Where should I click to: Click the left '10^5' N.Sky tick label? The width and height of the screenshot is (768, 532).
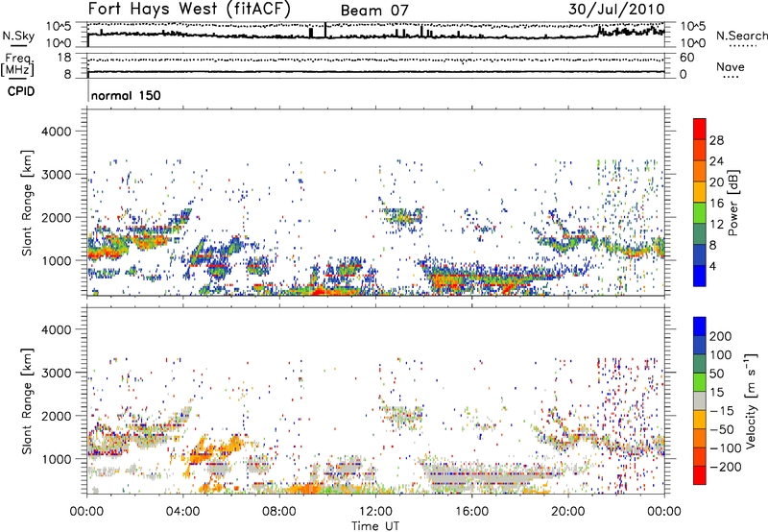pos(60,26)
